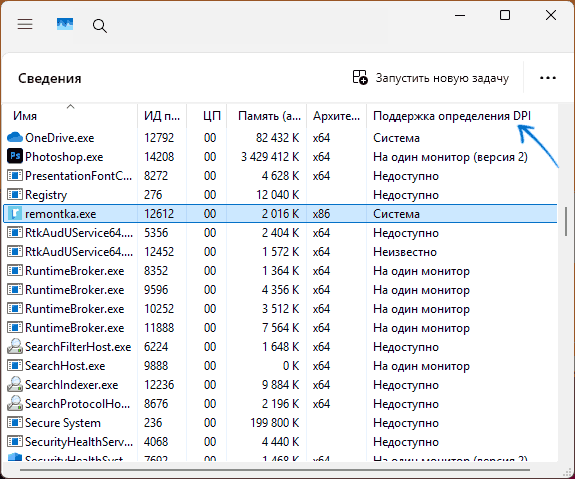575x479 pixels.
Task: Click the OneDrive cloud icon
Action: coord(15,137)
